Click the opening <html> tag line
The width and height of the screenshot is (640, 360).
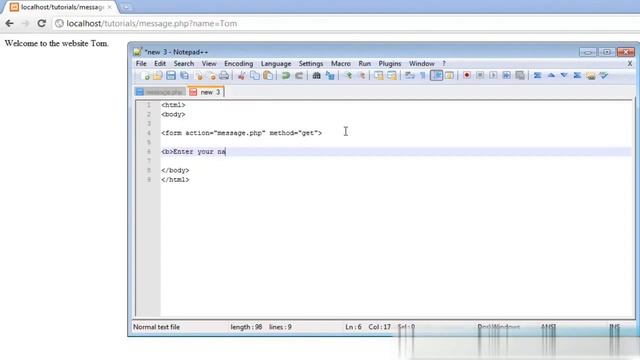173,105
